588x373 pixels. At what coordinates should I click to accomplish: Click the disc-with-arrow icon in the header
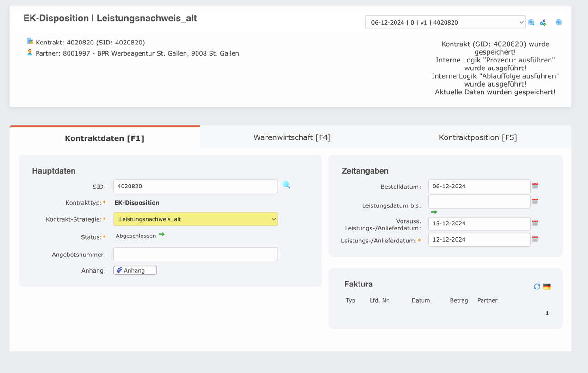point(531,22)
